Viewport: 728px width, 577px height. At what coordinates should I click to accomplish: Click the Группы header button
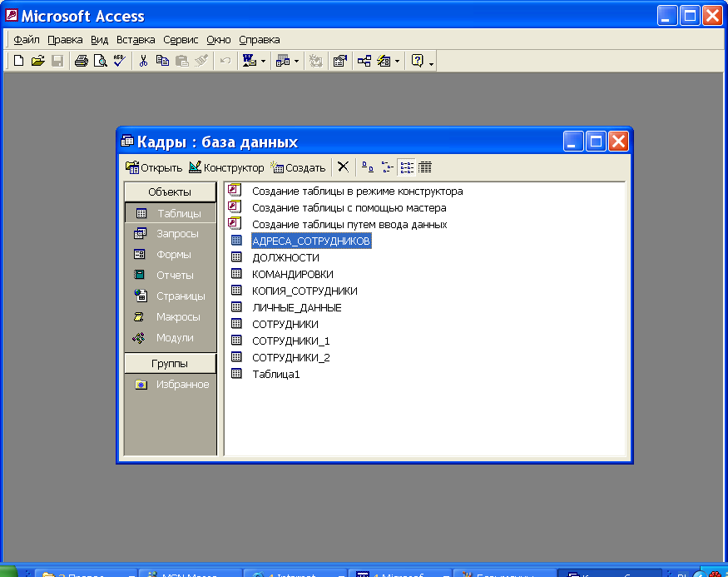tap(170, 363)
